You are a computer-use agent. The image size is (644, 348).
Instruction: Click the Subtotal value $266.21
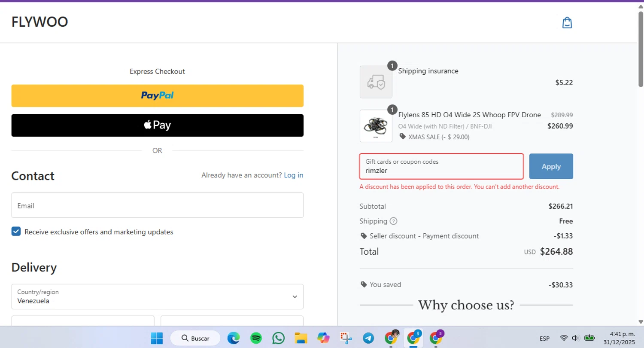click(x=561, y=206)
